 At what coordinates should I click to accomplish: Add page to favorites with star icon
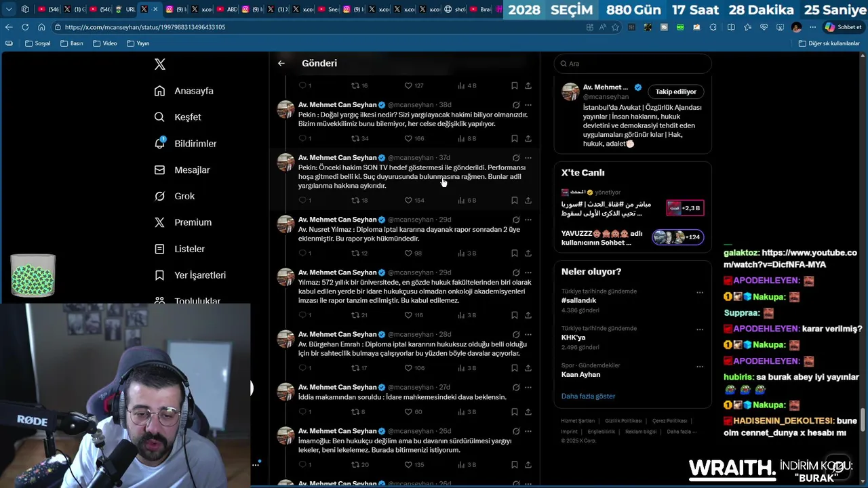point(615,27)
